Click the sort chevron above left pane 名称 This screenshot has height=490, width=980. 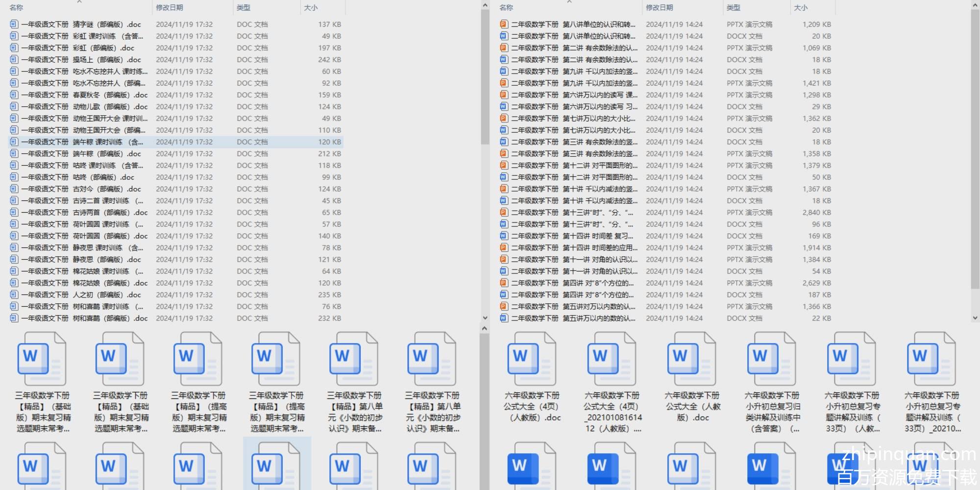pyautogui.click(x=79, y=2)
